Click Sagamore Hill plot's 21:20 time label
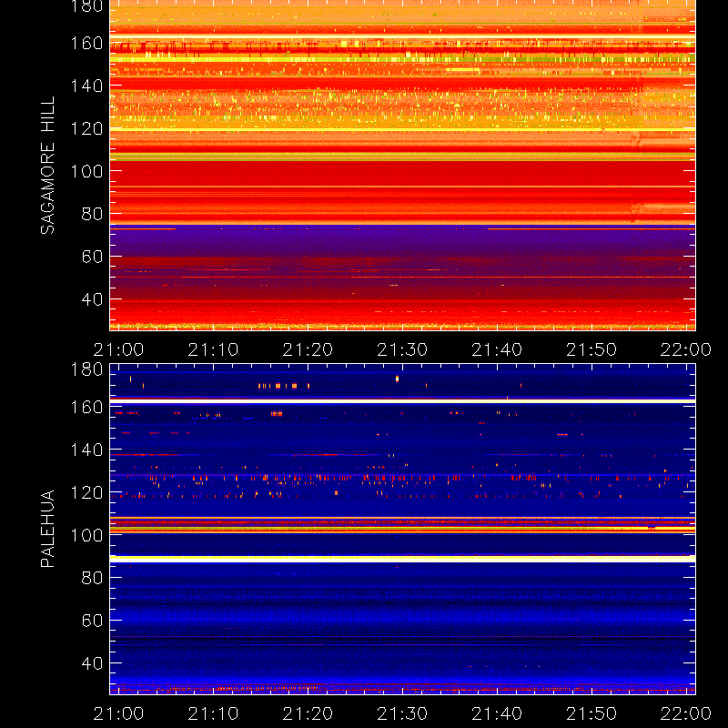728x728 pixels. click(x=308, y=349)
